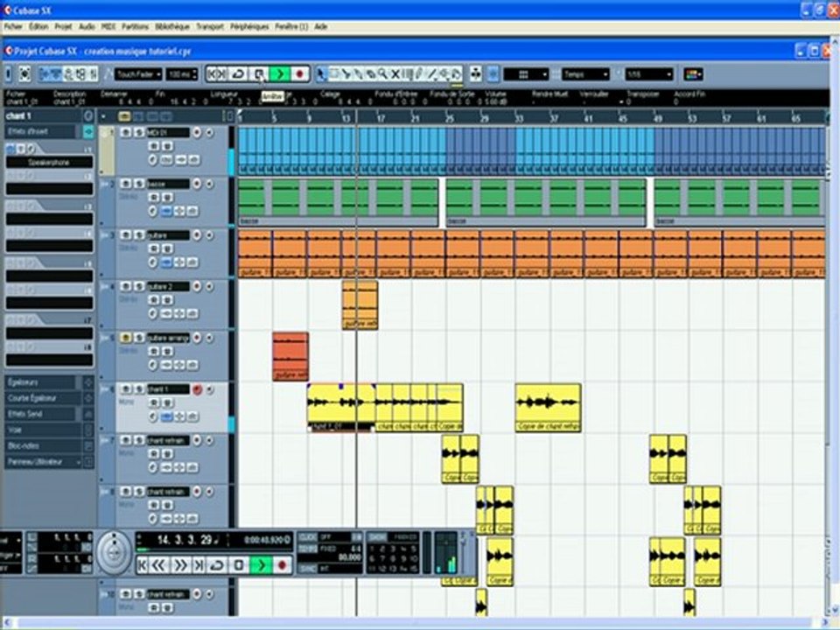The width and height of the screenshot is (840, 630).
Task: Open the Transport menu
Action: [x=210, y=26]
